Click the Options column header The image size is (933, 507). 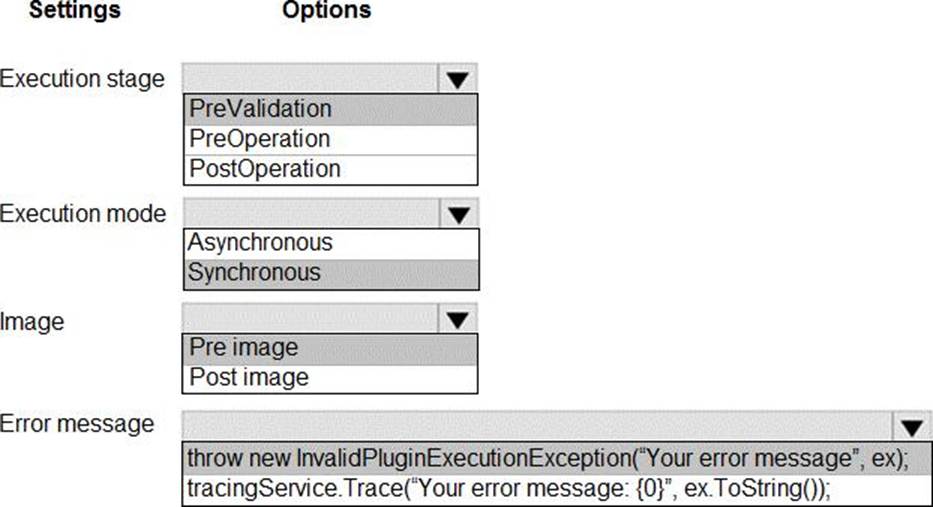326,11
